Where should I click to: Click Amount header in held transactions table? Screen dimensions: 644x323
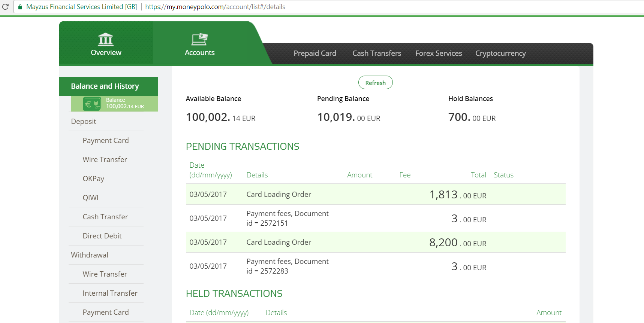click(x=549, y=313)
